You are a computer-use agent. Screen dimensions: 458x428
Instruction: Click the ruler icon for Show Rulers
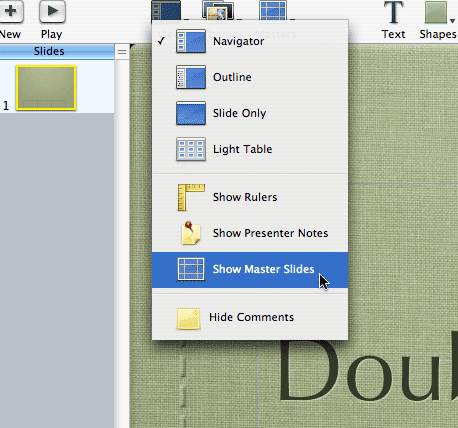pos(191,197)
